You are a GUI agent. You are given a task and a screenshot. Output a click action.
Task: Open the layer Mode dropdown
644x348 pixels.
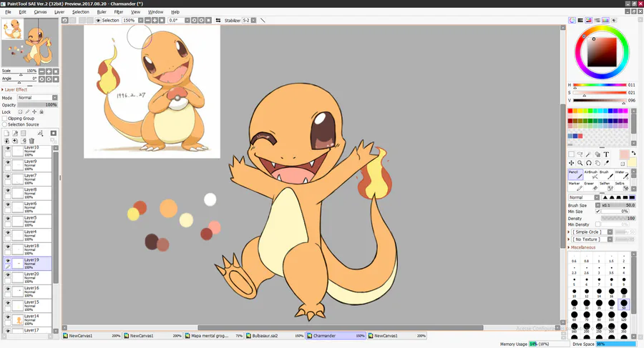pos(37,98)
